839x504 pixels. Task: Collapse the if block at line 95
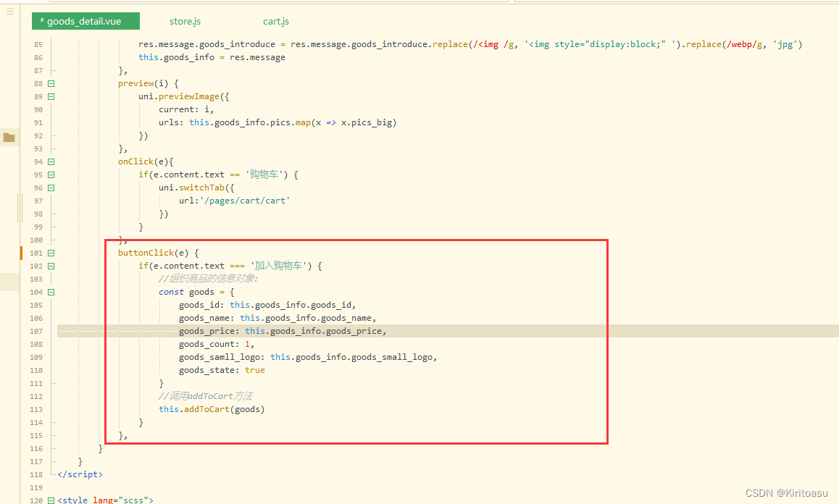51,175
